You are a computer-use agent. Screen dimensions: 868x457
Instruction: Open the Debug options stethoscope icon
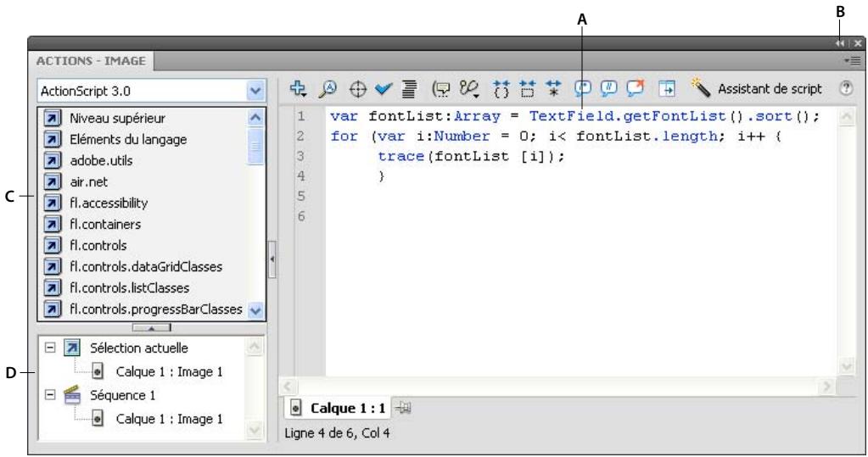pyautogui.click(x=469, y=89)
